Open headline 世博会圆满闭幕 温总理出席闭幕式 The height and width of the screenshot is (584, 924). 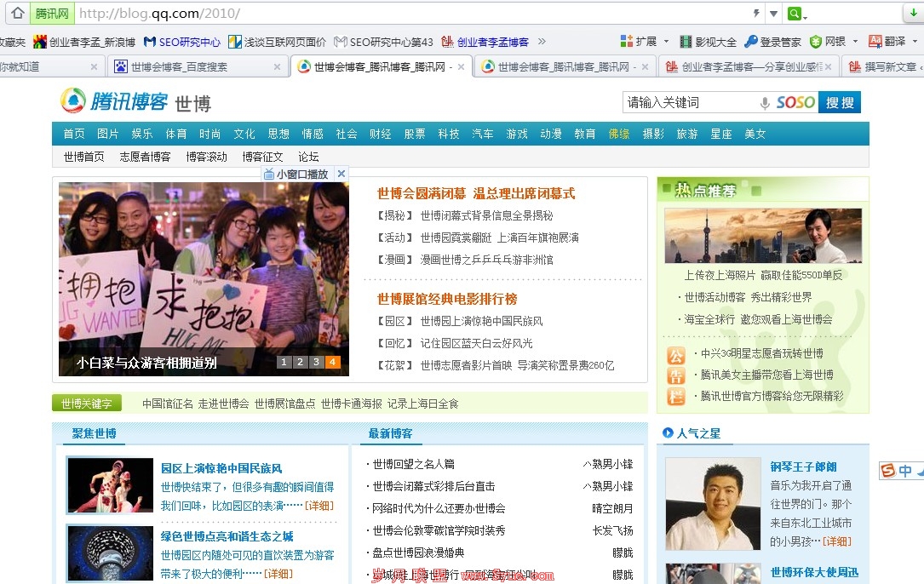click(476, 193)
